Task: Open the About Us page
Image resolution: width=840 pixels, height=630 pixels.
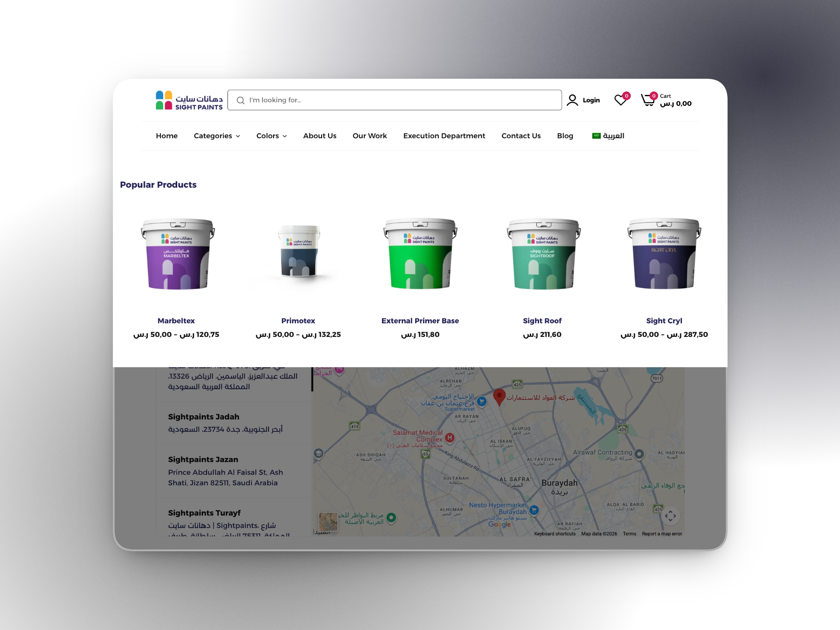Action: click(x=320, y=136)
